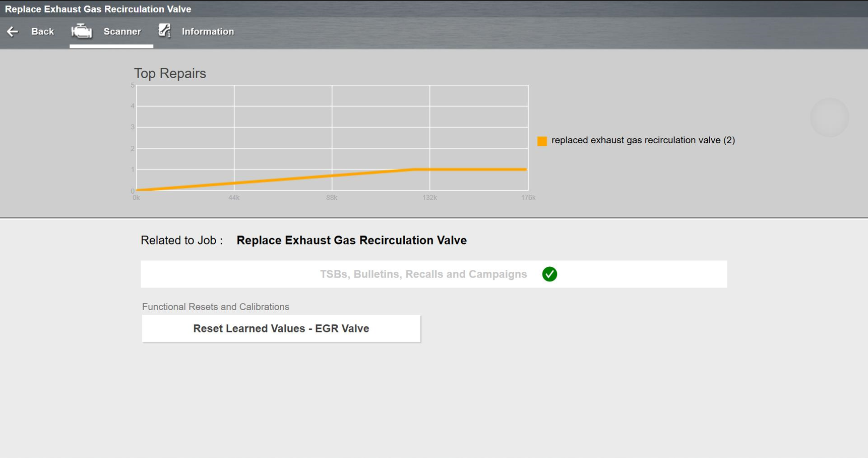
Task: Click the Information wrench-document icon
Action: 165,31
